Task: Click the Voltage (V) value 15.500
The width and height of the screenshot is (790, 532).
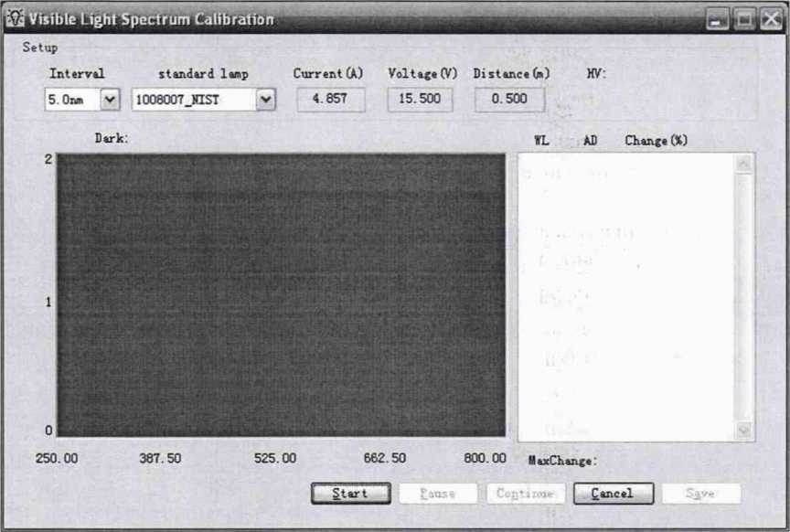Action: [x=420, y=99]
